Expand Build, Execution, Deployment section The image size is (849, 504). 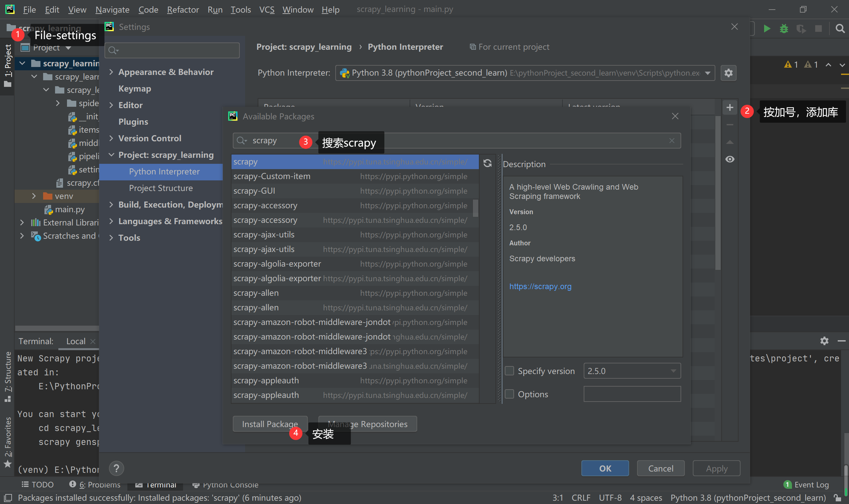click(111, 205)
